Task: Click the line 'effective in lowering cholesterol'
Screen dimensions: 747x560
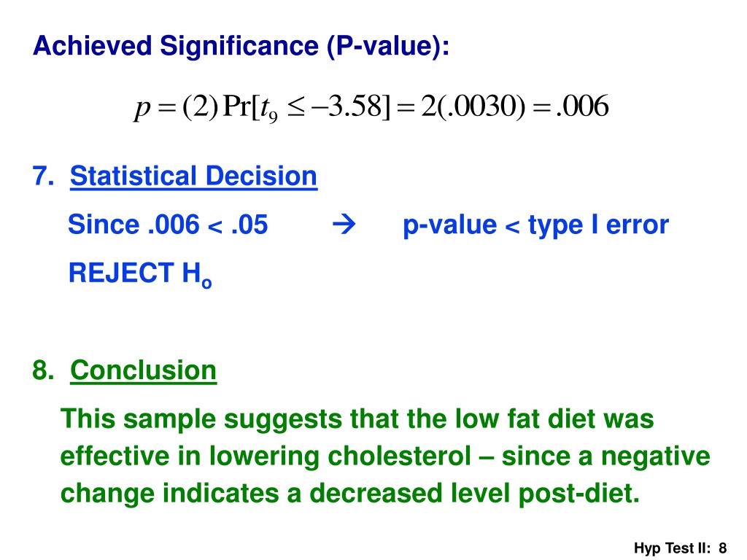Action: click(266, 456)
